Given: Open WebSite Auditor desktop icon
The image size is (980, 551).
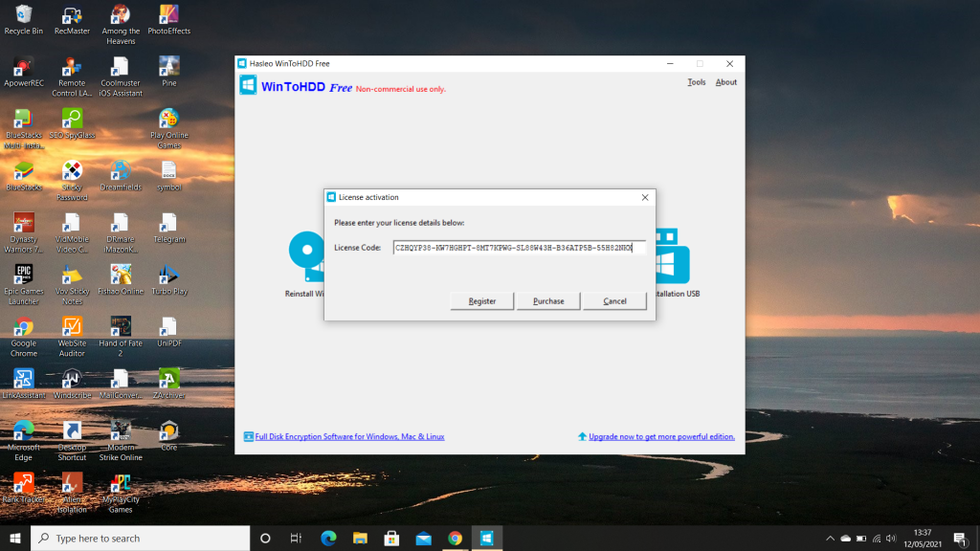Looking at the screenshot, I should (x=72, y=338).
